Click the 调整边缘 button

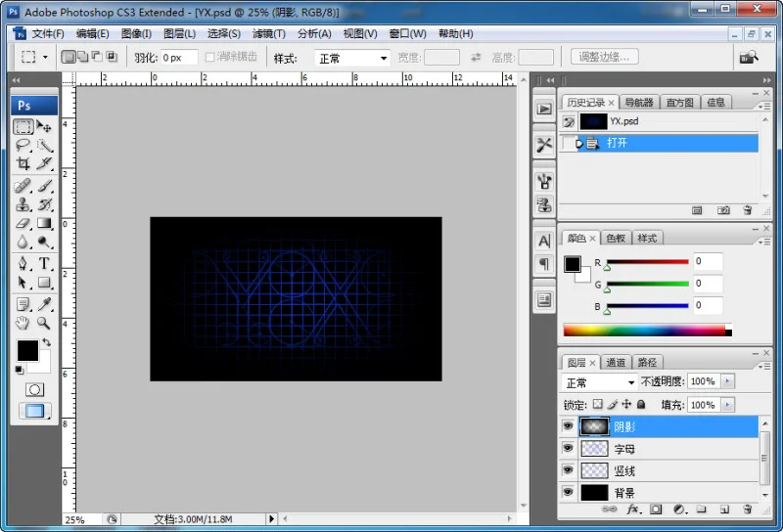604,57
